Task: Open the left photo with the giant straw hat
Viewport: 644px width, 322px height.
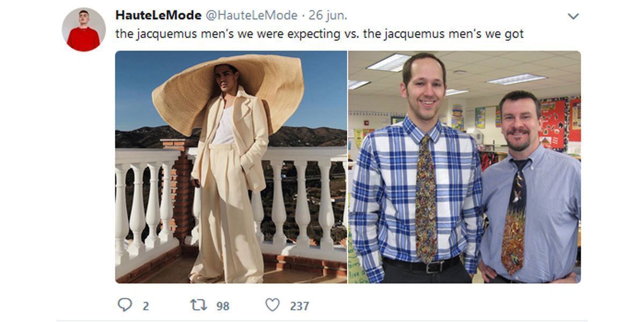Action: click(x=231, y=167)
